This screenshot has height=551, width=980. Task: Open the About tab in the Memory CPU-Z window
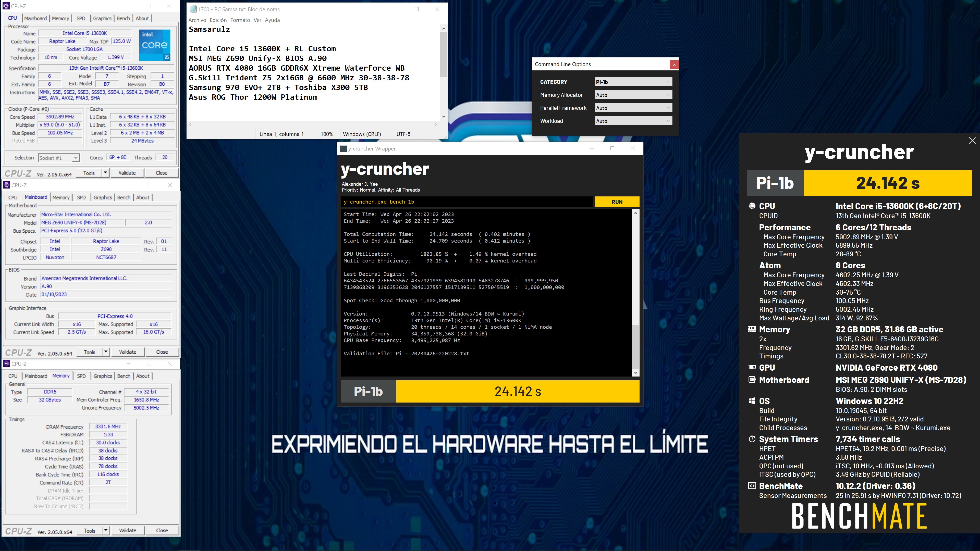coord(143,376)
